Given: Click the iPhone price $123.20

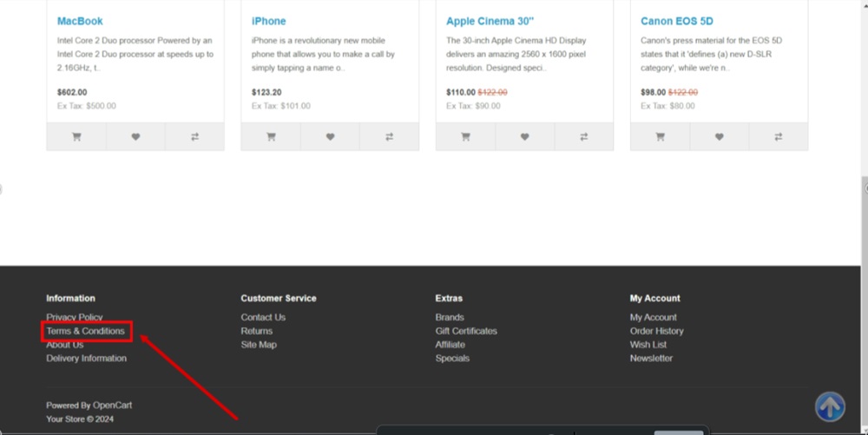Looking at the screenshot, I should [x=266, y=92].
